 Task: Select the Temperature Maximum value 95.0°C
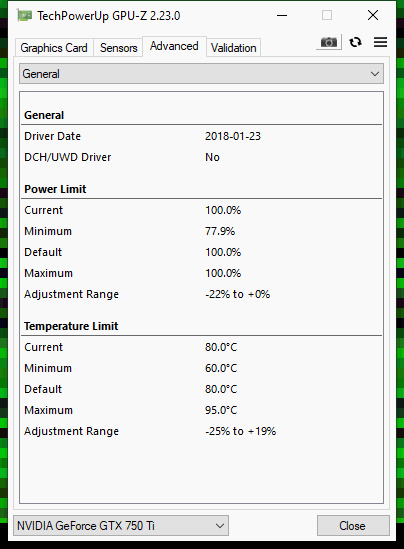[x=221, y=410]
